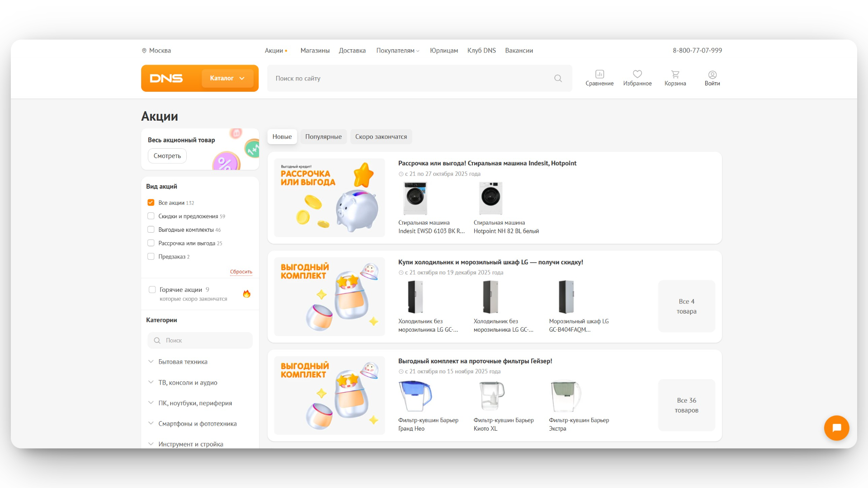Click the DNS logo
868x488 pixels.
166,79
